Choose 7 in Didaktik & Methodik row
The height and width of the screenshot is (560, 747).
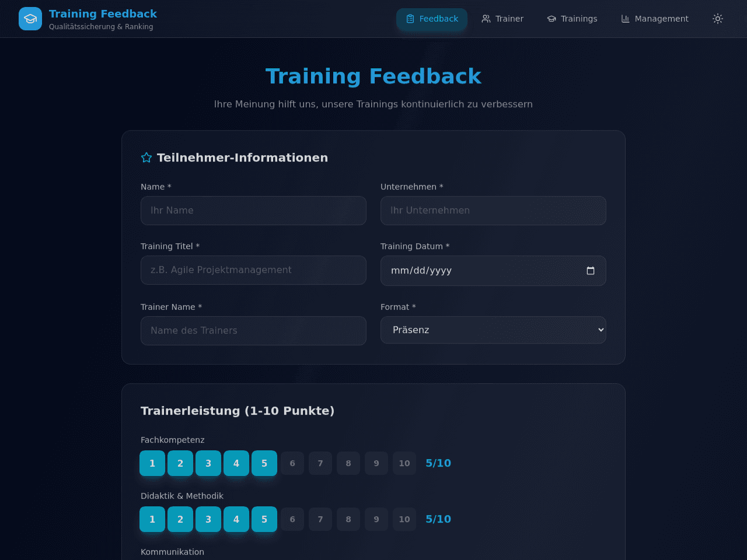point(320,519)
